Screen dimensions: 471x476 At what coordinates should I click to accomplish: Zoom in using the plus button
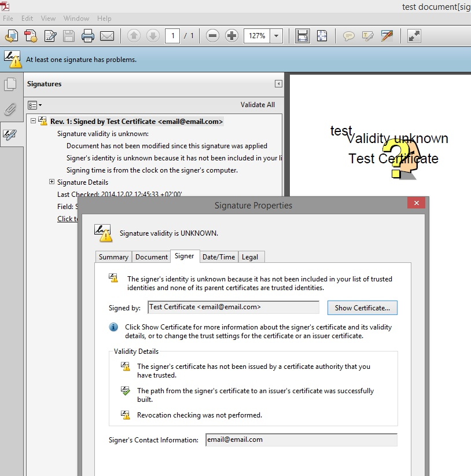[x=231, y=36]
